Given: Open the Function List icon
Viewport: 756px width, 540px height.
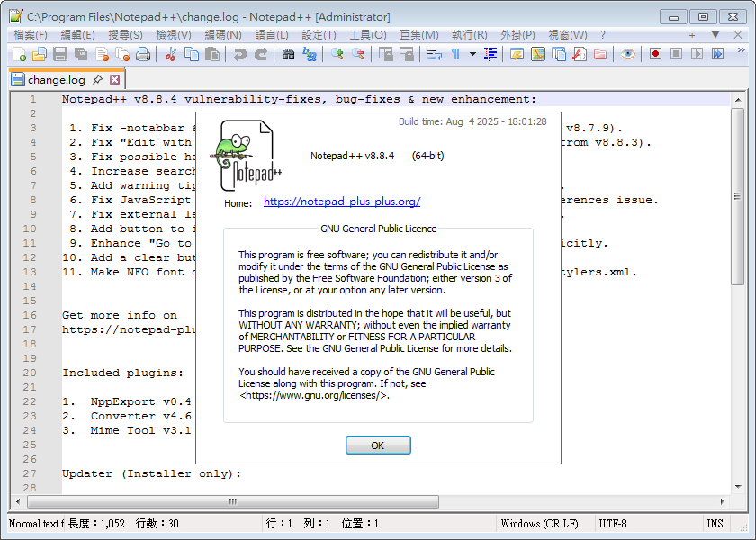Looking at the screenshot, I should tap(580, 54).
